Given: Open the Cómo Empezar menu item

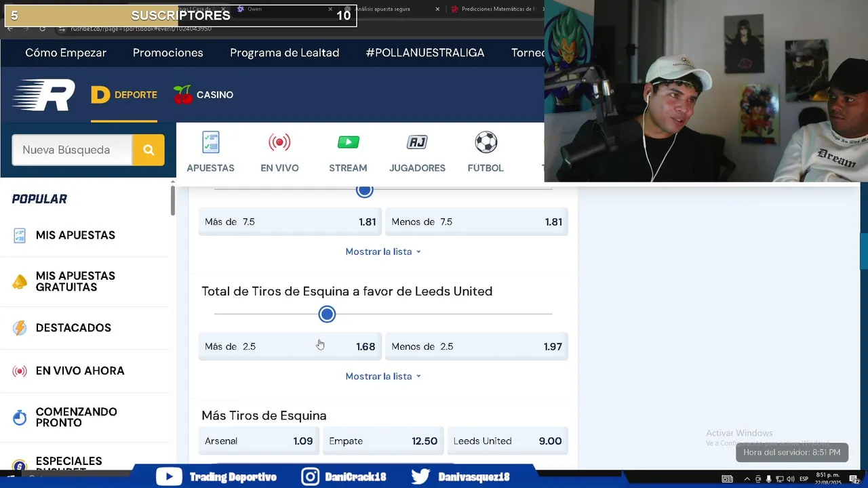Looking at the screenshot, I should pyautogui.click(x=66, y=53).
